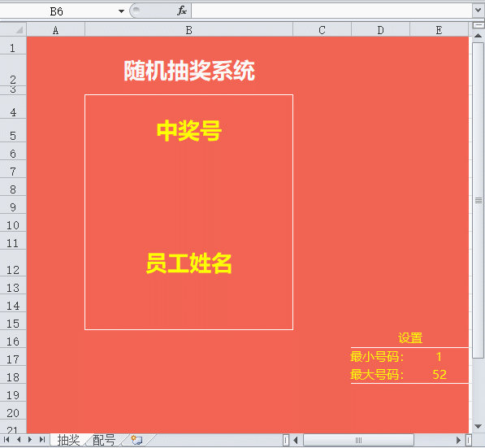This screenshot has height=448, width=485.
Task: Click the 员工姓名 heading text
Action: coord(189,263)
